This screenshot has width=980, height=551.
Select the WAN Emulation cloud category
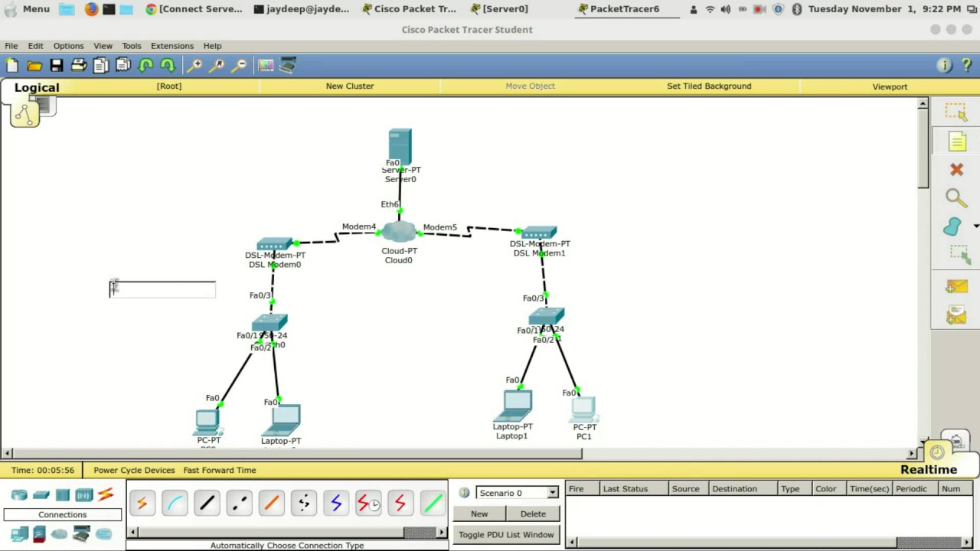(x=59, y=533)
